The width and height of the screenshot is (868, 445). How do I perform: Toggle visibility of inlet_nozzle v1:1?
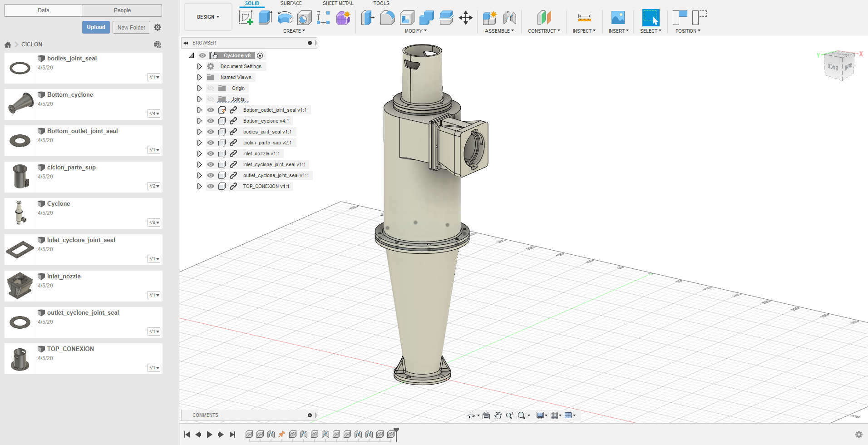click(x=210, y=153)
